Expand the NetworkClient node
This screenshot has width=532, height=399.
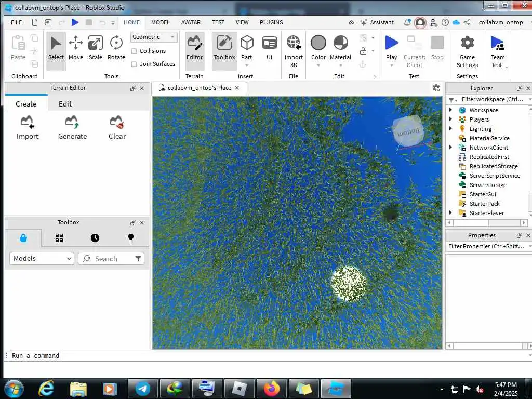coord(450,147)
